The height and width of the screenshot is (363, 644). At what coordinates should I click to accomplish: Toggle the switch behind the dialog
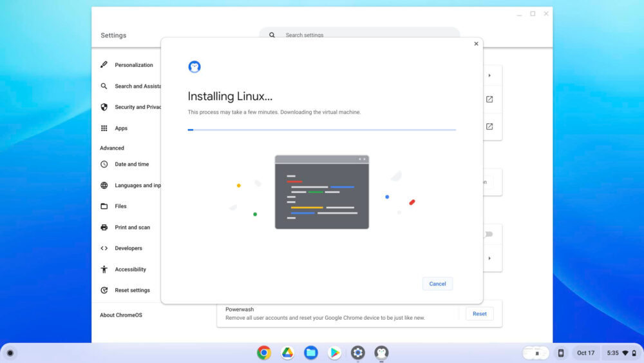tap(488, 234)
